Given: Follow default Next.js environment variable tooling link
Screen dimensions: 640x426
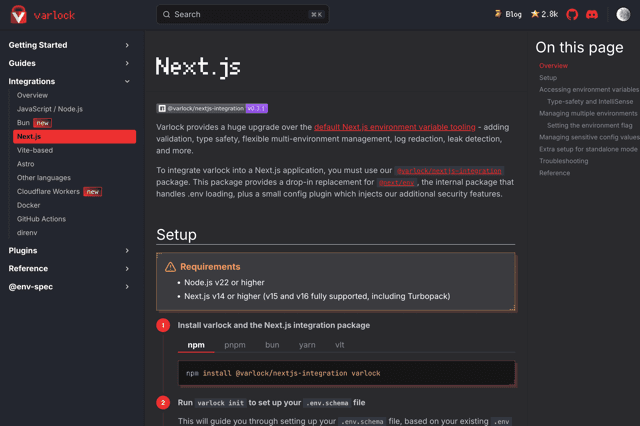Looking at the screenshot, I should tap(395, 127).
